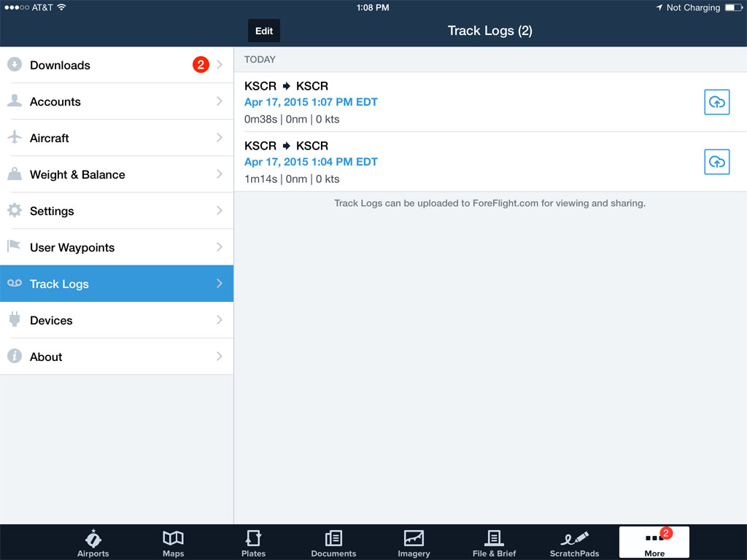Select the Accounts menu label
This screenshot has width=747, height=560.
click(x=55, y=101)
